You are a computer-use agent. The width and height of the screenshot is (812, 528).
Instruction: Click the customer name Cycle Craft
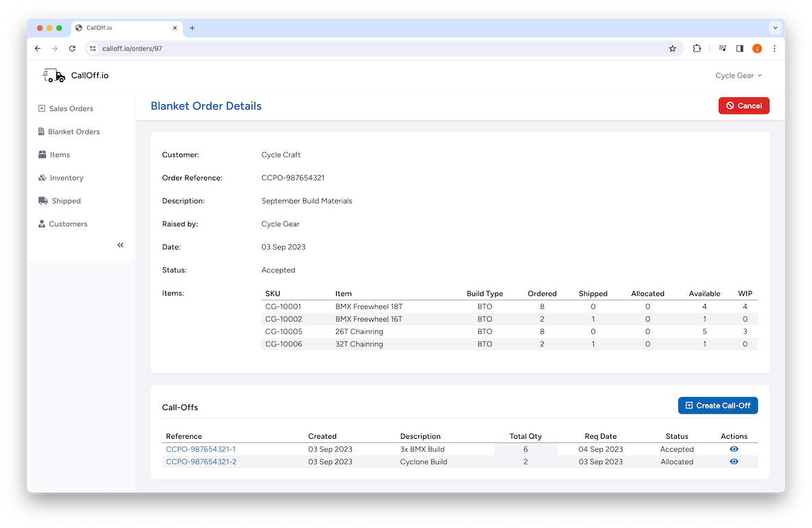(280, 155)
